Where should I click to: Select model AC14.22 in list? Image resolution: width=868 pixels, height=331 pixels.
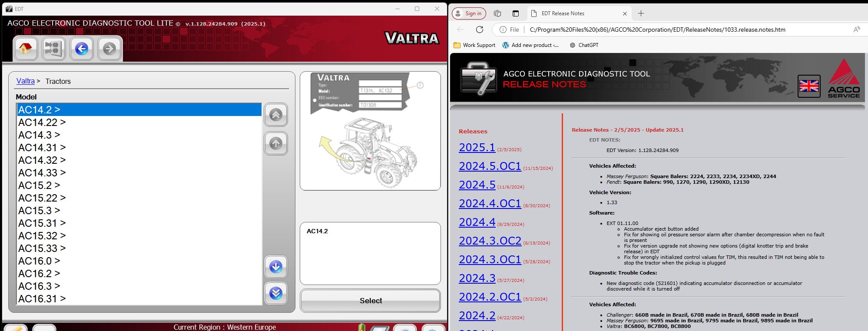[x=139, y=122]
